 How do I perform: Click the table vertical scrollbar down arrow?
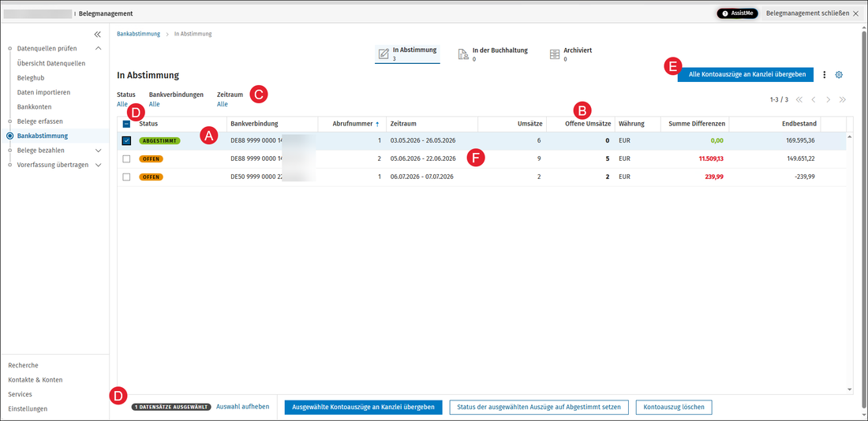point(850,390)
